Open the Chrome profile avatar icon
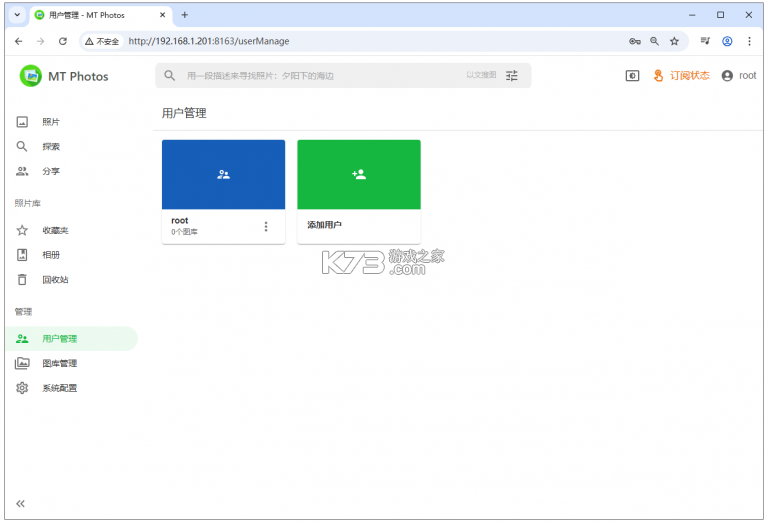The image size is (768, 524). point(727,41)
